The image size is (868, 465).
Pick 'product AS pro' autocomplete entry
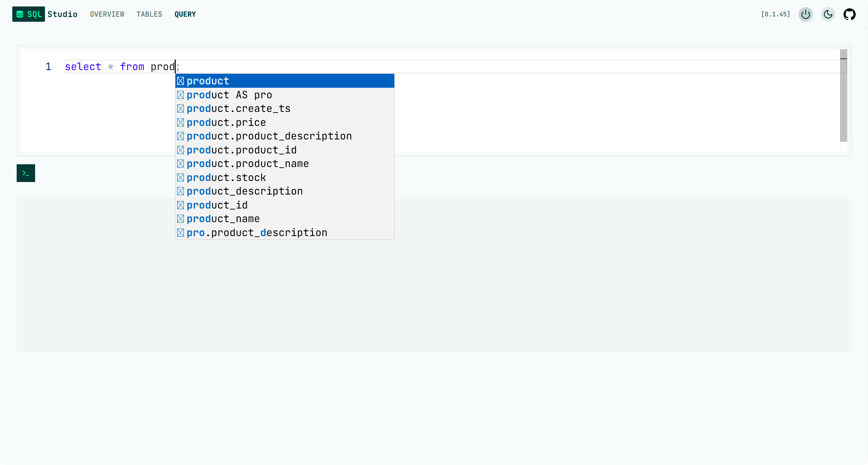pos(229,95)
